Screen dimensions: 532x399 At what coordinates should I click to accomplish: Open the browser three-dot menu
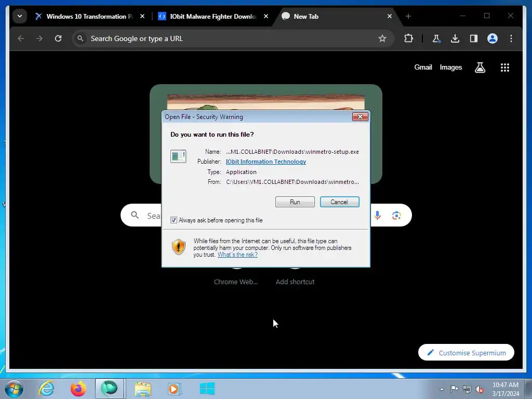pyautogui.click(x=511, y=38)
